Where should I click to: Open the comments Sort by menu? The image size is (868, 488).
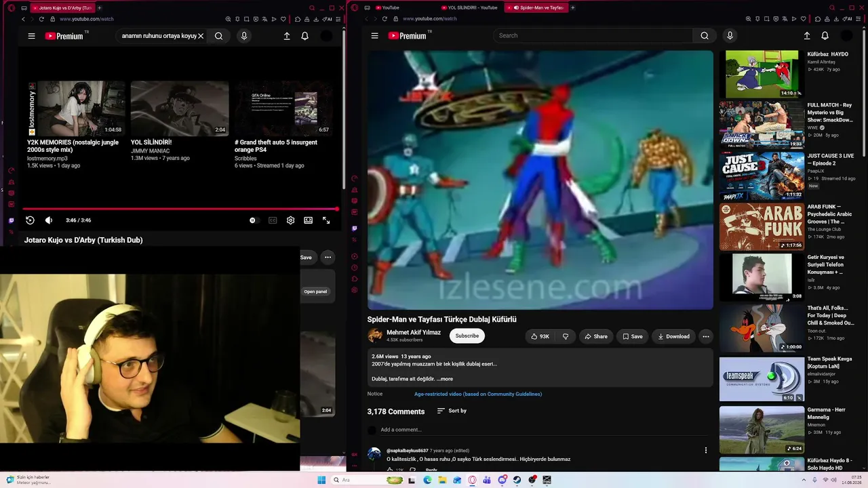452,411
